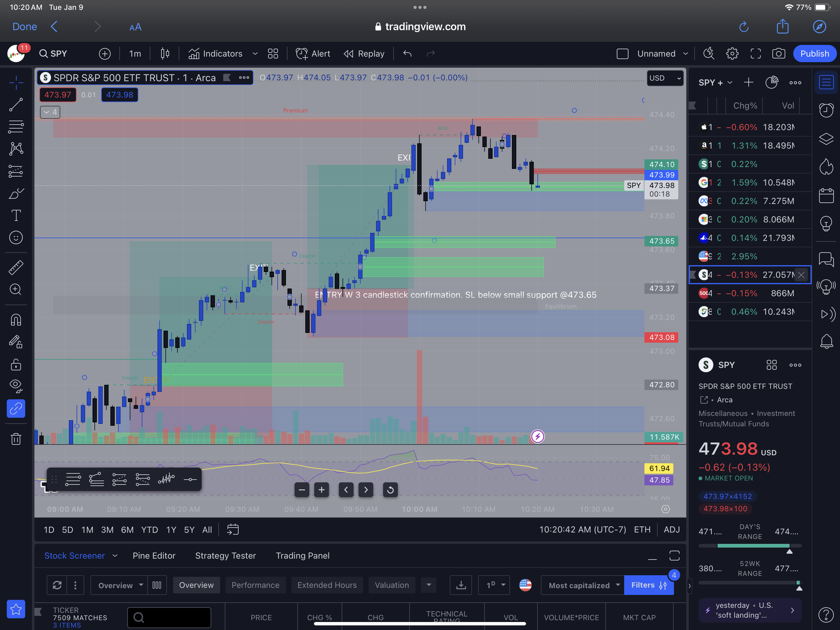Enter fullscreen mode for the chart
The width and height of the screenshot is (840, 630).
756,54
